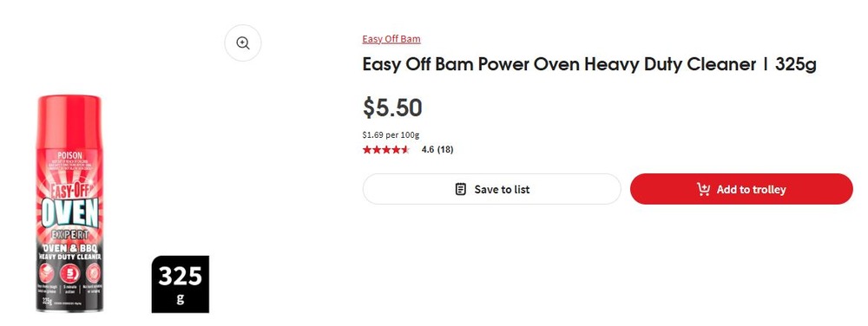The image size is (868, 326).
Task: Select the product title heading text
Action: pos(589,65)
